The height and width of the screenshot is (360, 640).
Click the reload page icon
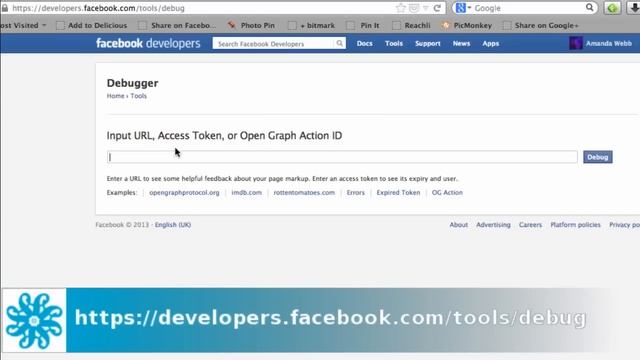[x=437, y=8]
